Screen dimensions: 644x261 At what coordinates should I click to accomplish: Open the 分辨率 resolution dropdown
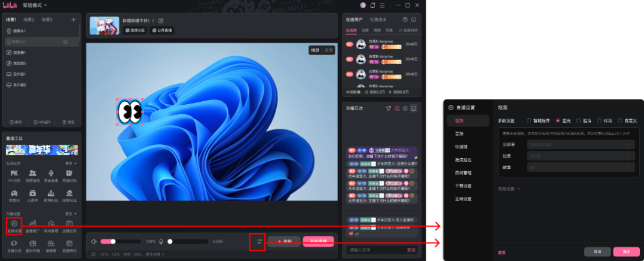(x=579, y=144)
